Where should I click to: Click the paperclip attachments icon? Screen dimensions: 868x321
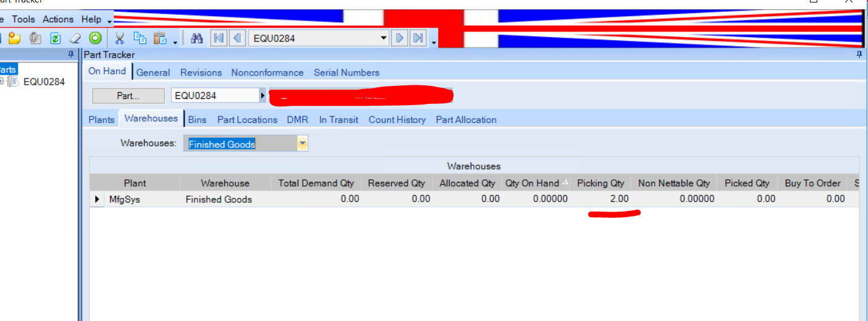click(35, 38)
